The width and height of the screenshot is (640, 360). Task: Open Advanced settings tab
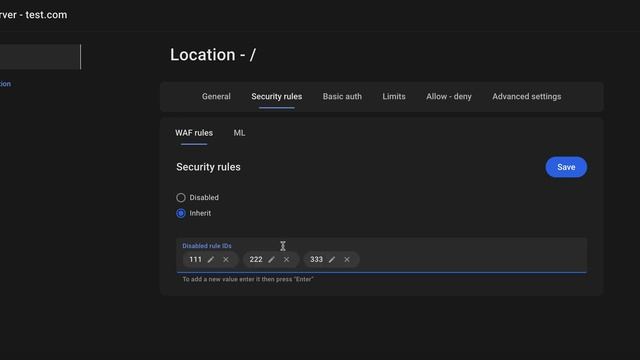click(527, 97)
